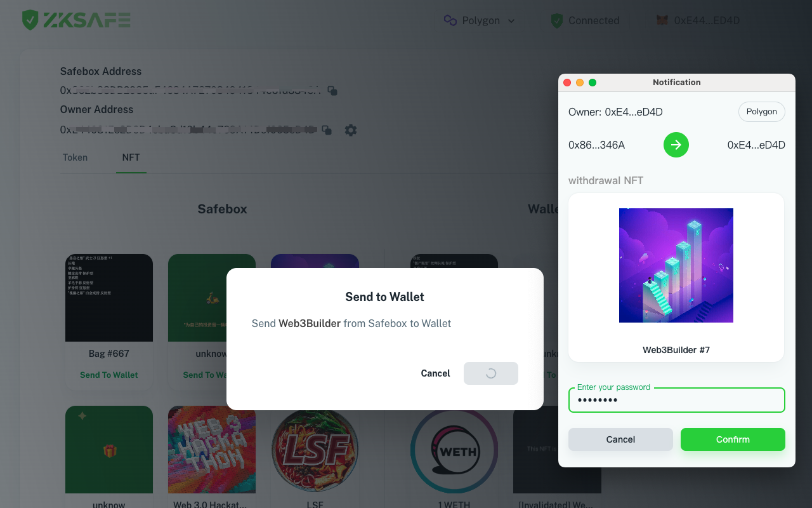
Task: Send Bag #667 to wallet
Action: click(x=109, y=375)
